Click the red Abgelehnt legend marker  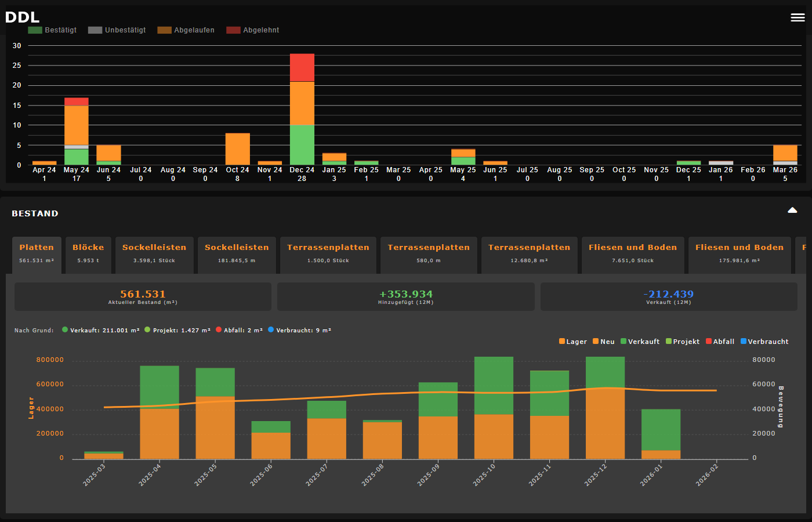(x=234, y=30)
